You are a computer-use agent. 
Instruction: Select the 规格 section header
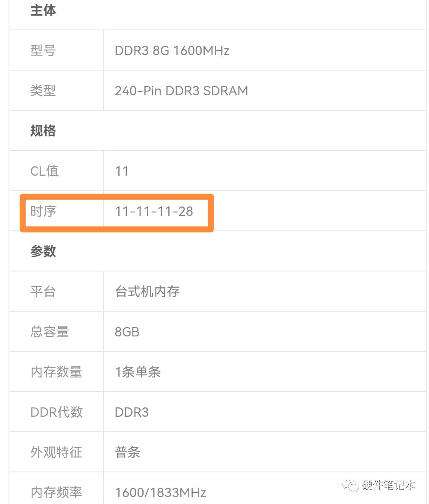tap(43, 131)
